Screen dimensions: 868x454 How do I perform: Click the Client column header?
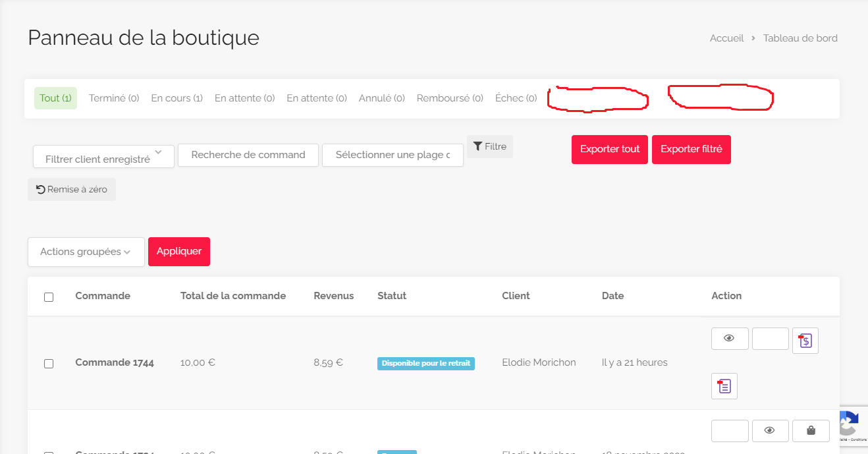point(516,296)
